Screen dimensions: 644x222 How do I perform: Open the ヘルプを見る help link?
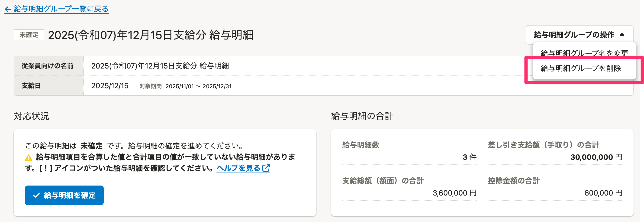238,168
